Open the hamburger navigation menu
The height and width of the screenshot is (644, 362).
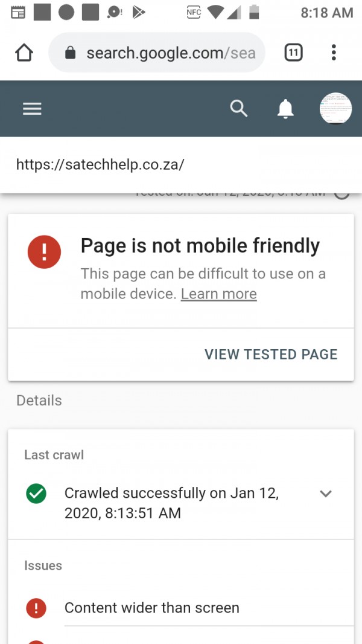pyautogui.click(x=32, y=109)
